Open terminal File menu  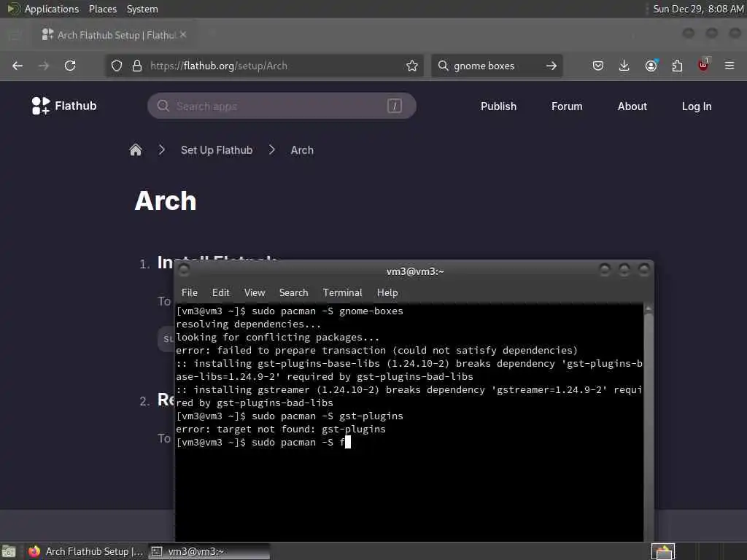click(190, 292)
